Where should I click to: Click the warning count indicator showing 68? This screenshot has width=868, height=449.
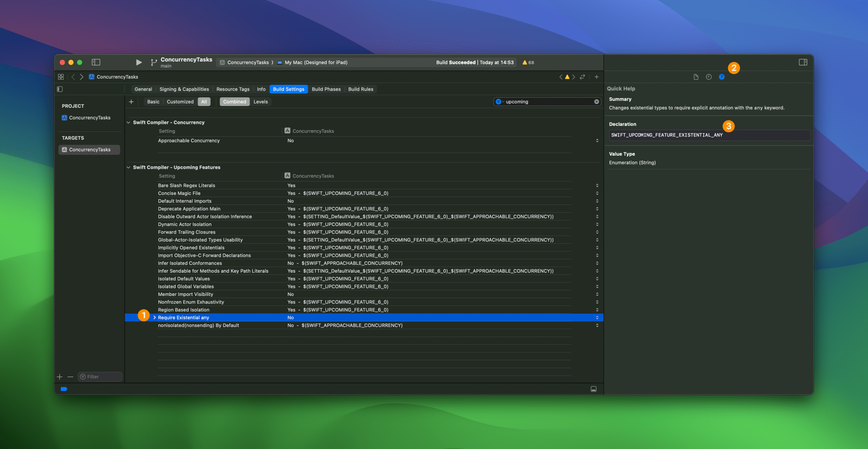528,62
